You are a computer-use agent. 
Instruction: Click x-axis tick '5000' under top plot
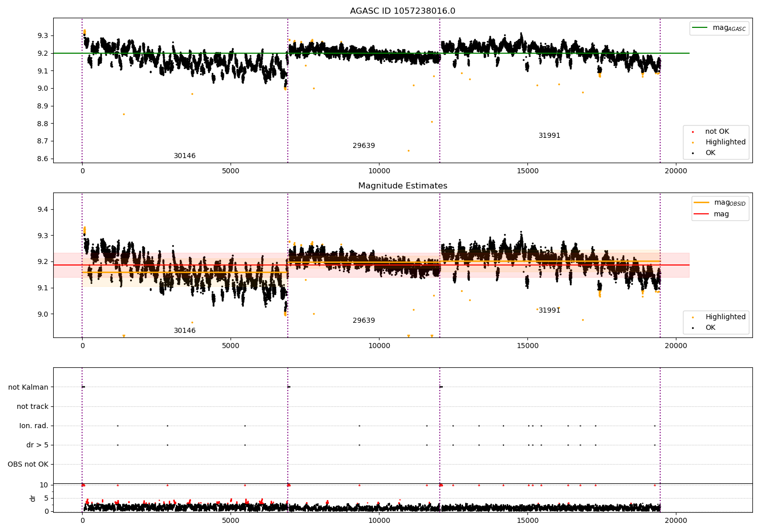click(x=231, y=171)
